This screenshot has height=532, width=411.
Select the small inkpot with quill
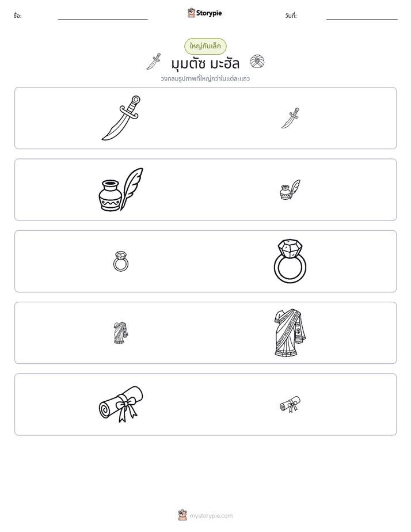pos(290,189)
